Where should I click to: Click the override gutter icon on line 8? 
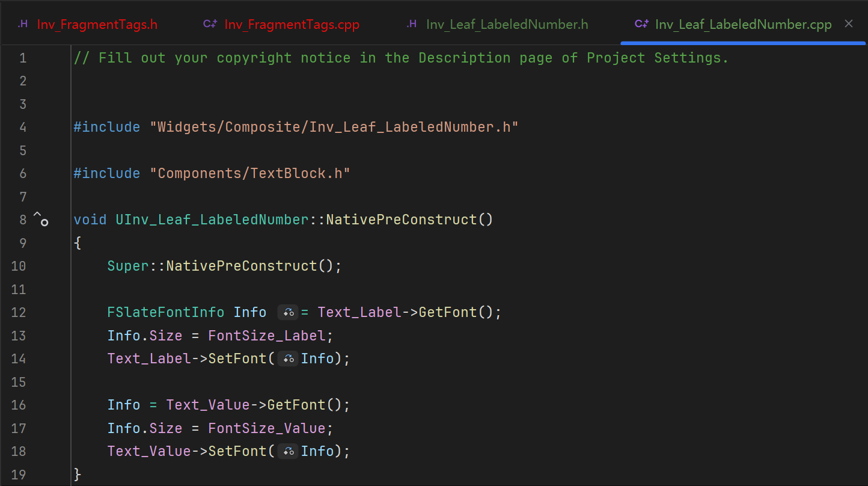40,220
